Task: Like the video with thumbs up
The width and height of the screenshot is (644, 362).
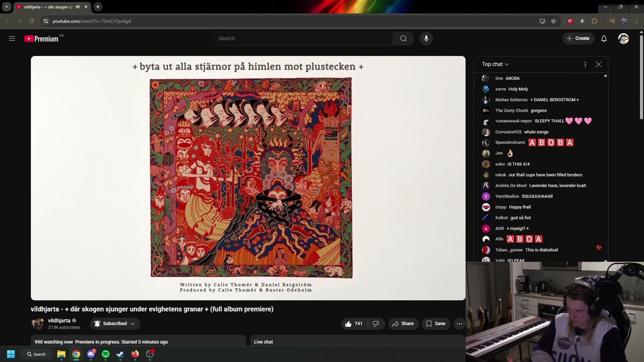Action: coord(354,324)
